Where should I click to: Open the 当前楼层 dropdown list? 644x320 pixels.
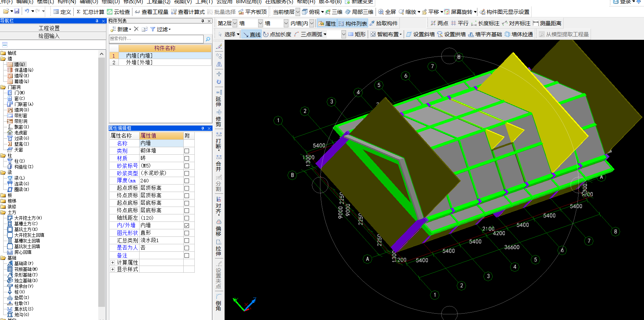click(x=298, y=12)
